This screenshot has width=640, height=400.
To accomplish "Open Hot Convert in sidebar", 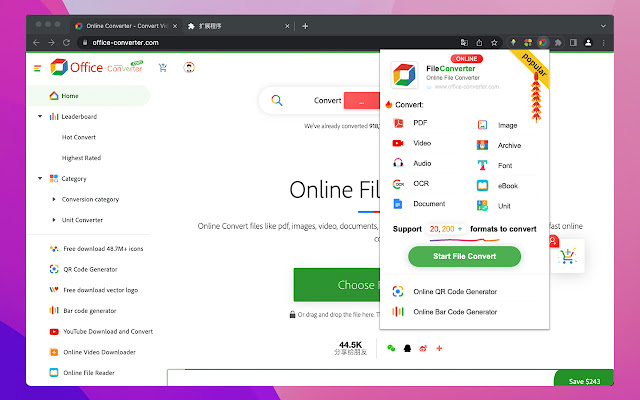I will pos(79,137).
